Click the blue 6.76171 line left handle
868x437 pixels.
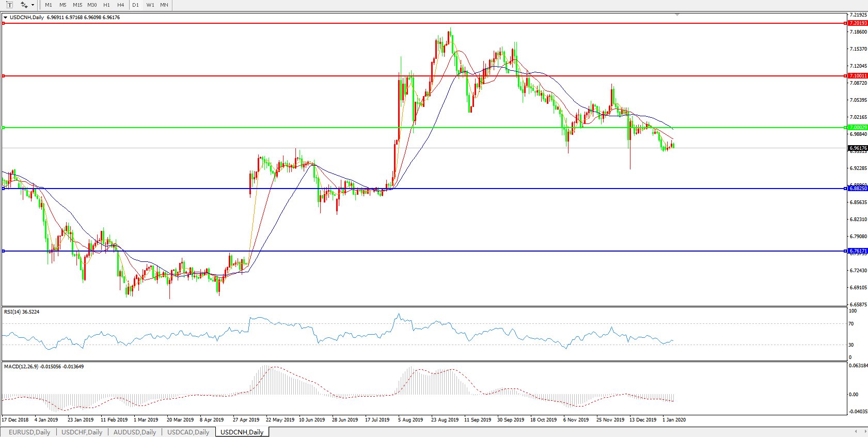coord(3,251)
